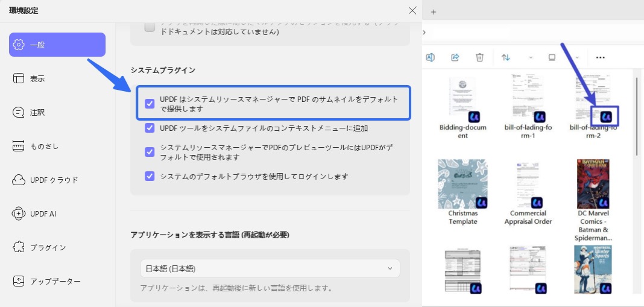The image size is (644, 307).
Task: Select the bill-of-lading-form-1 PDF thumbnail
Action: [528, 97]
